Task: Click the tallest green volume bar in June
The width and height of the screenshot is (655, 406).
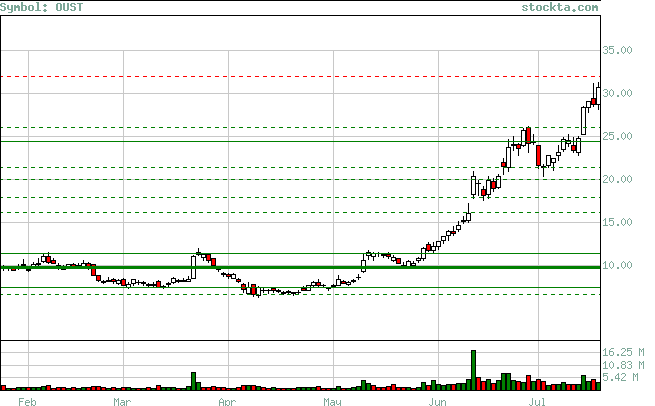Action: [x=473, y=370]
